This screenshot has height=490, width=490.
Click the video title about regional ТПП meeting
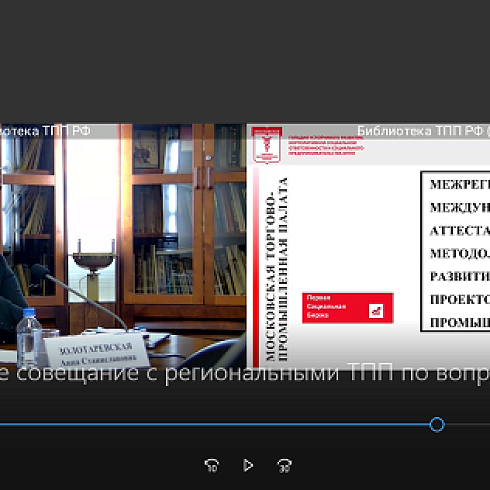point(245,373)
